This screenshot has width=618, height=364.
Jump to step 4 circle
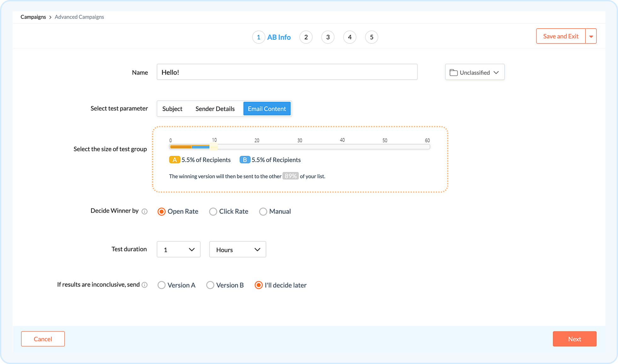(349, 37)
